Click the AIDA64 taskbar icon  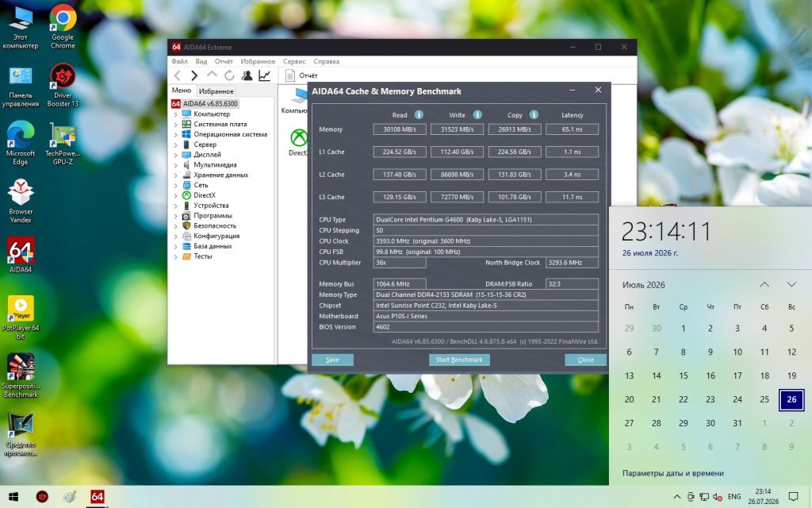coord(97,497)
